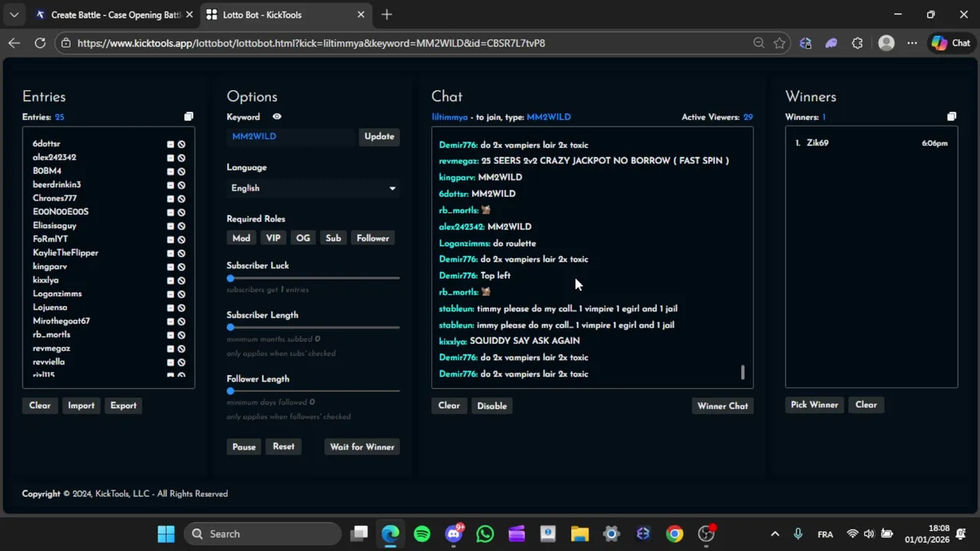Ban entry B0BM4 with the block icon
Image resolution: width=980 pixels, height=551 pixels.
click(x=181, y=171)
